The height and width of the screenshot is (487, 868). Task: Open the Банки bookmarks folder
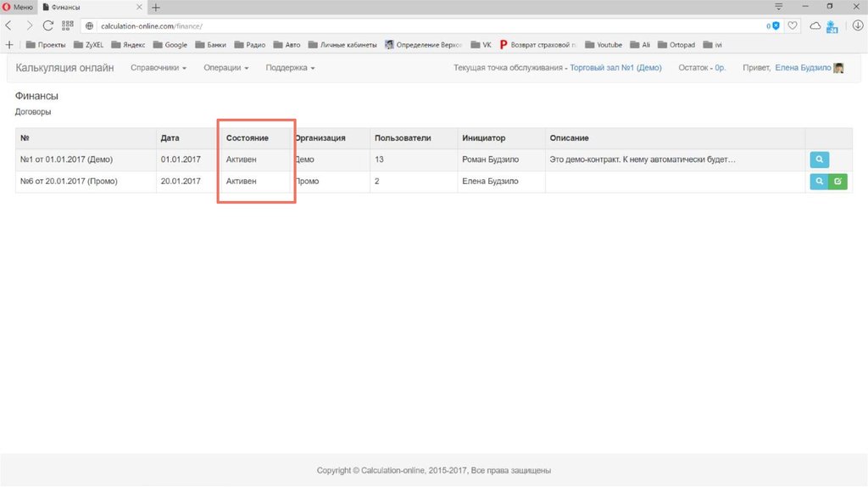click(x=210, y=45)
